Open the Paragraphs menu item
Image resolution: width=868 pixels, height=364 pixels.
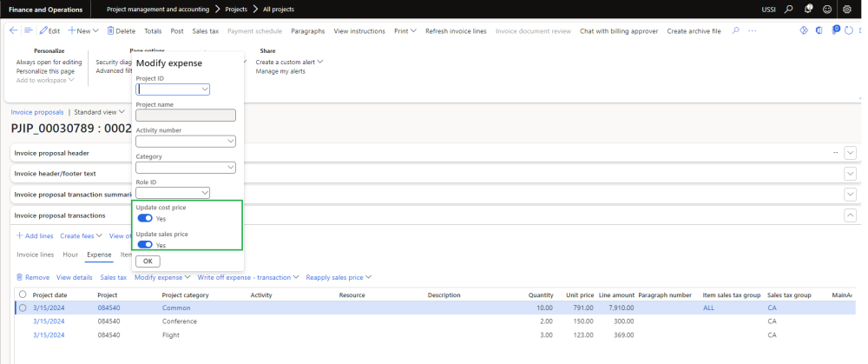[x=308, y=31]
